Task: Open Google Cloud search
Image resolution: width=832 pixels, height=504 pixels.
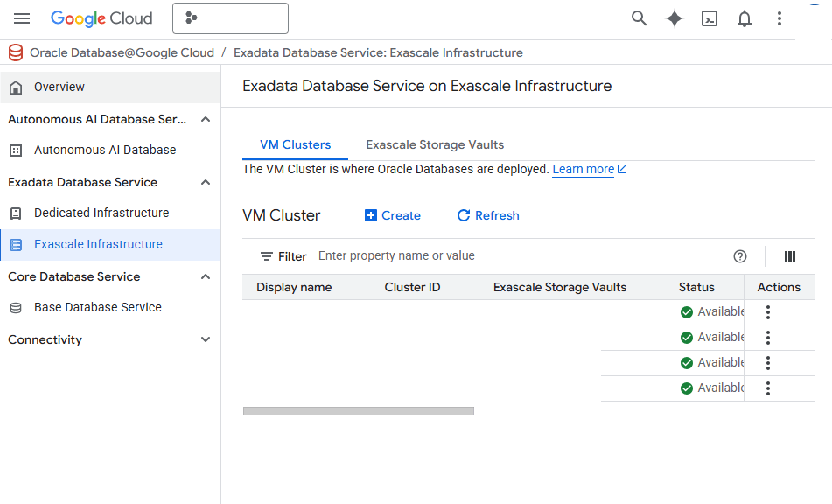Action: click(x=639, y=17)
